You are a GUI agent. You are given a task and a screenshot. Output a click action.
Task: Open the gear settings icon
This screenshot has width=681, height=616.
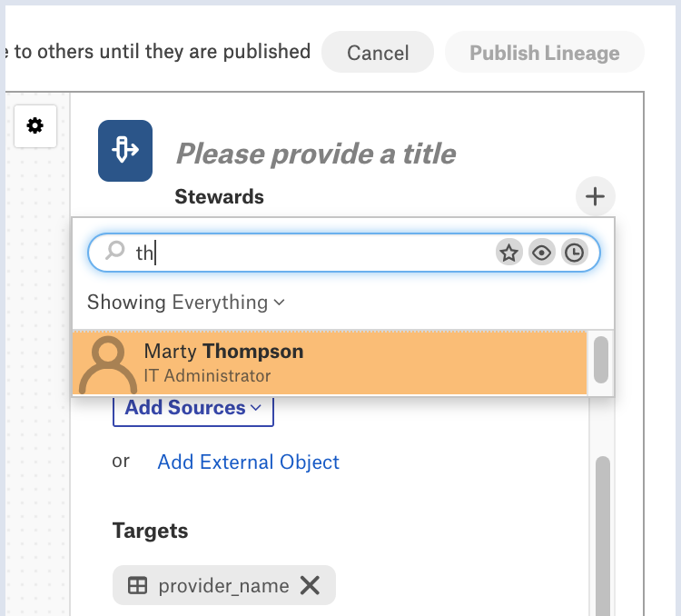[x=35, y=126]
